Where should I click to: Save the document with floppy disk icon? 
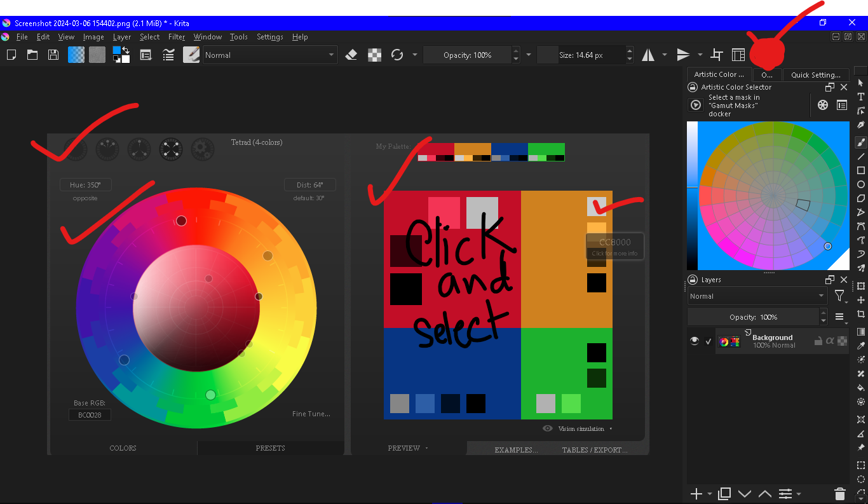click(x=53, y=55)
